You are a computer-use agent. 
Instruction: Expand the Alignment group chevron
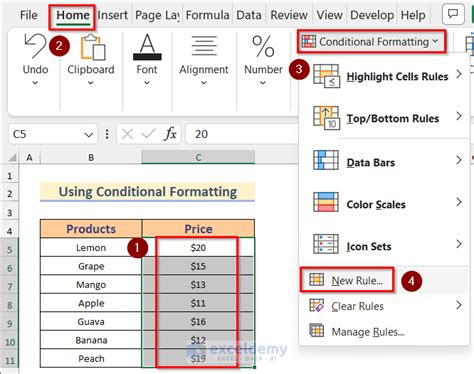click(204, 83)
